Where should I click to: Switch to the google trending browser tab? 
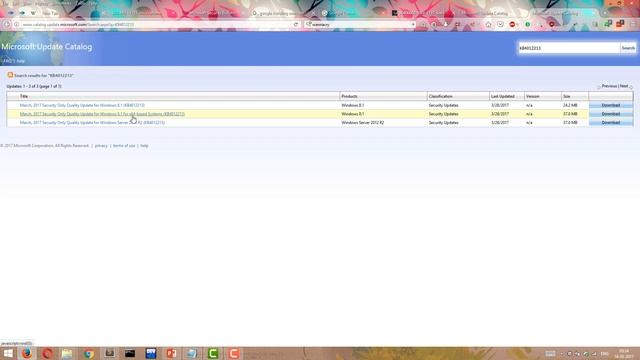click(280, 13)
